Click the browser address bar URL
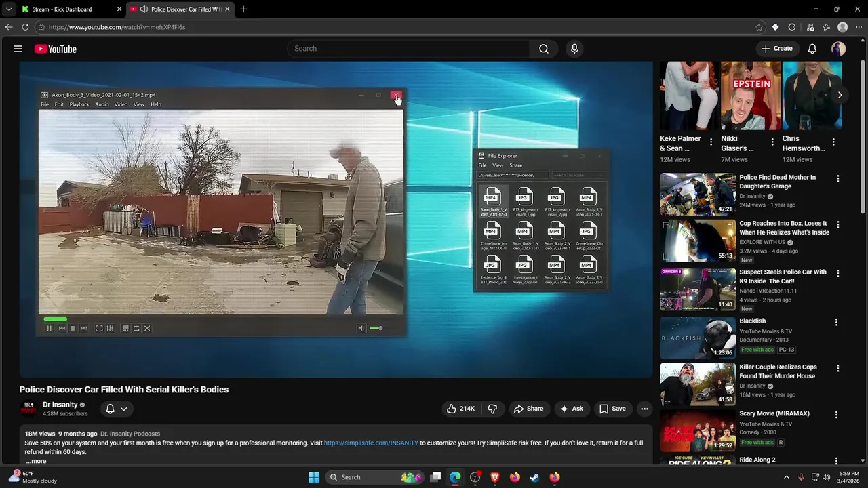 (117, 27)
